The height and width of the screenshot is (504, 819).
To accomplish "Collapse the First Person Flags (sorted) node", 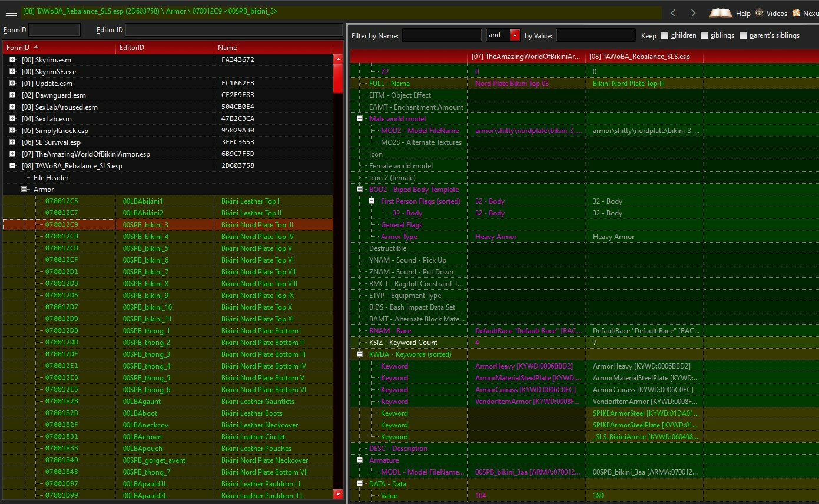I will pyautogui.click(x=372, y=201).
